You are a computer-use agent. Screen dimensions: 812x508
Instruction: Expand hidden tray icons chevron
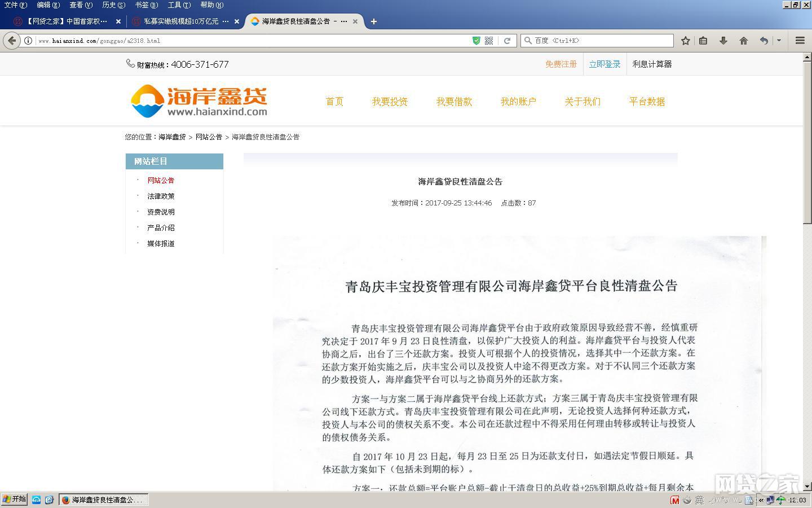tap(761, 500)
